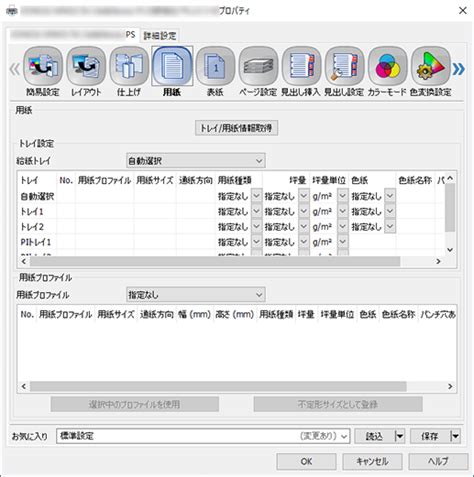Click 選択中のプロファイルを使用 button
Image resolution: width=474 pixels, height=477 pixels.
135,404
